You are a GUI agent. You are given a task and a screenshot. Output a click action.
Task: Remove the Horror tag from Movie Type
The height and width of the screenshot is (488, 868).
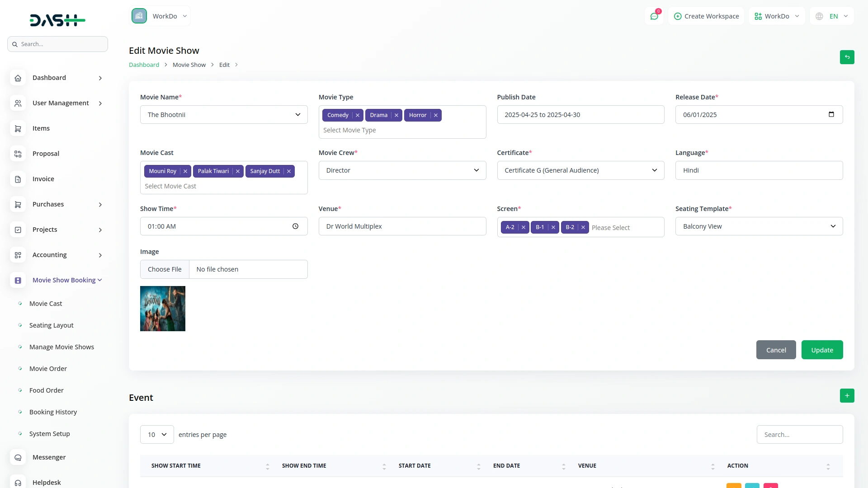coord(435,115)
